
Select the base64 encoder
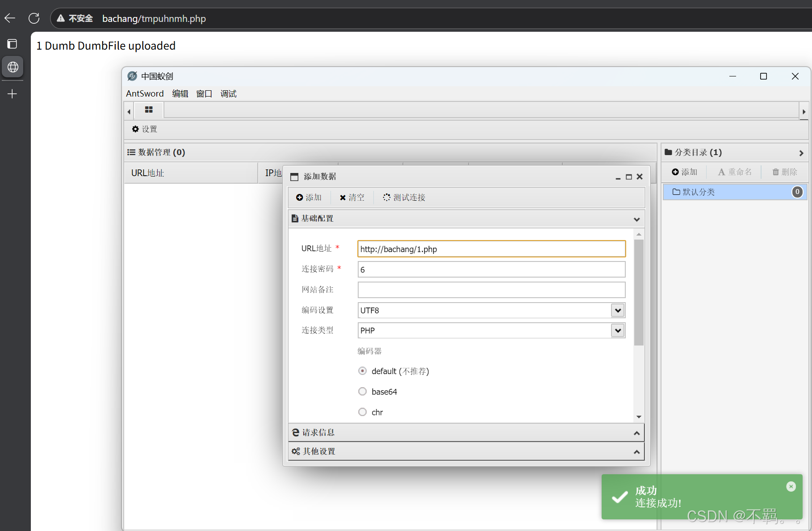coord(362,392)
